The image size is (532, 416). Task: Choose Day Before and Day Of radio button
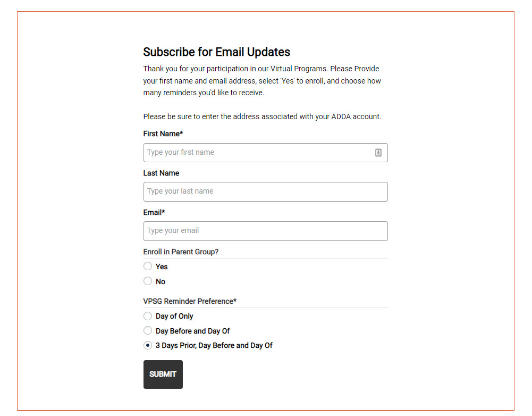[148, 331]
